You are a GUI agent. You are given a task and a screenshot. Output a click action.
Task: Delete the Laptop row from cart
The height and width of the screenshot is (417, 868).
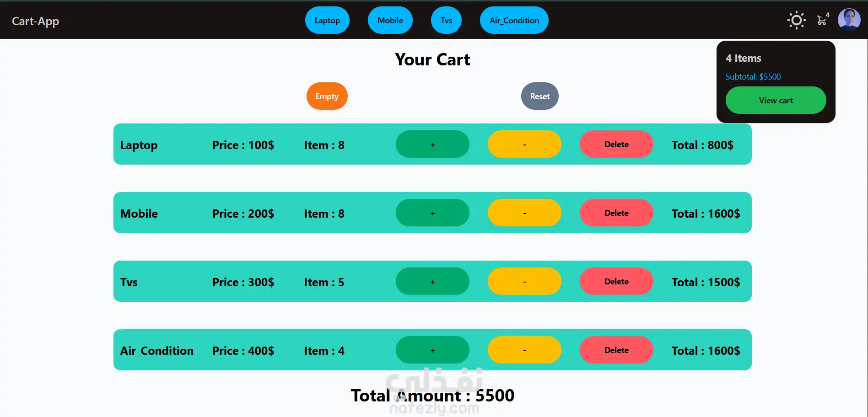pos(616,144)
